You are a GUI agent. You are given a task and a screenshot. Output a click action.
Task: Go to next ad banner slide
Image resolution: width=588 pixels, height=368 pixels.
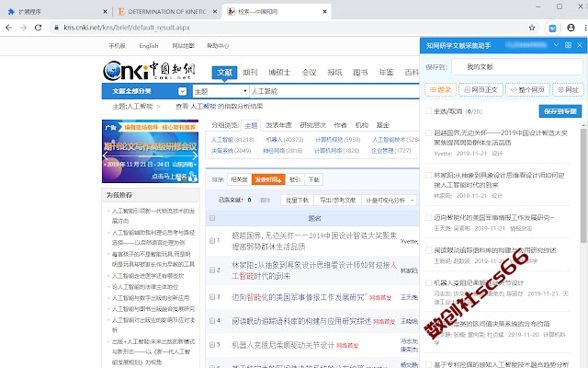point(195,155)
